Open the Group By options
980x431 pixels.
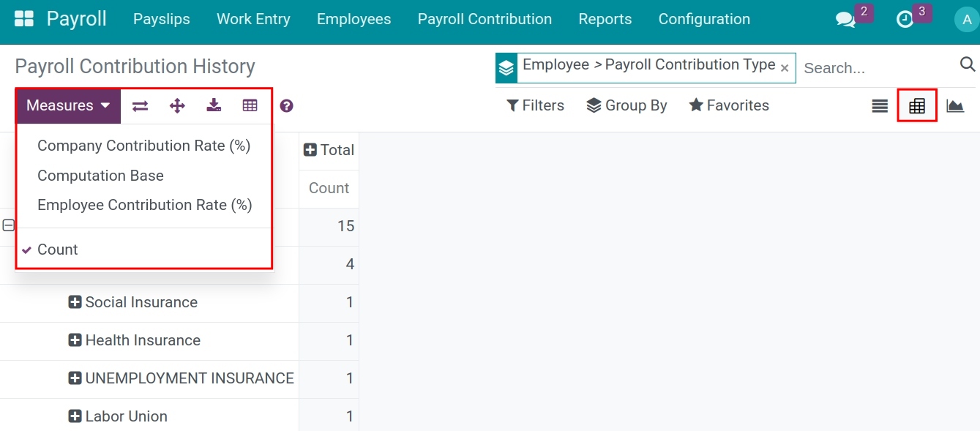pyautogui.click(x=626, y=105)
